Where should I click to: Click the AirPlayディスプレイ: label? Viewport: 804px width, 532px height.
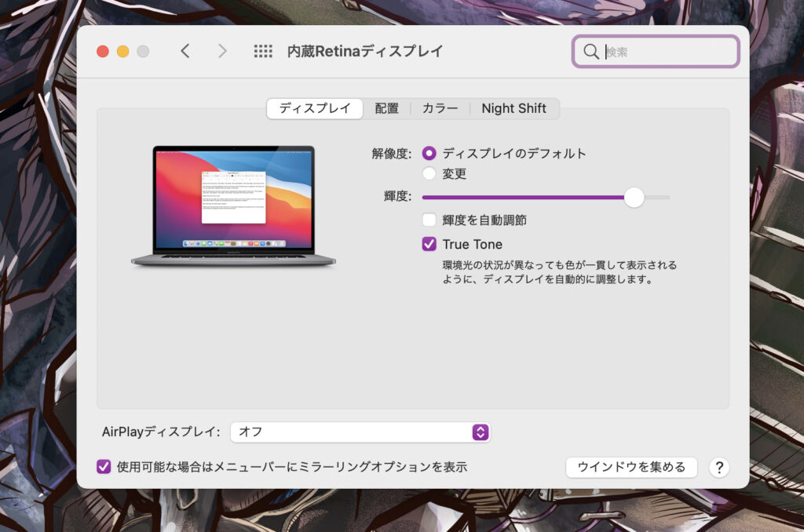[161, 432]
